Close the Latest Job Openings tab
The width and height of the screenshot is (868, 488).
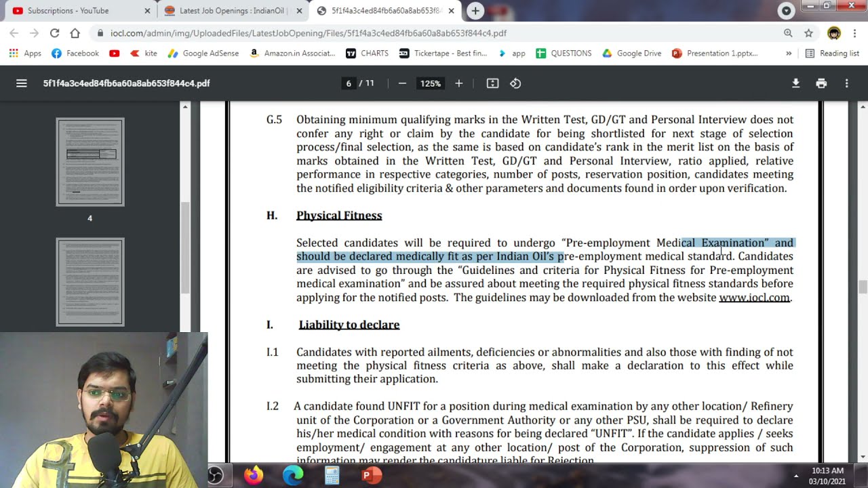(x=299, y=11)
